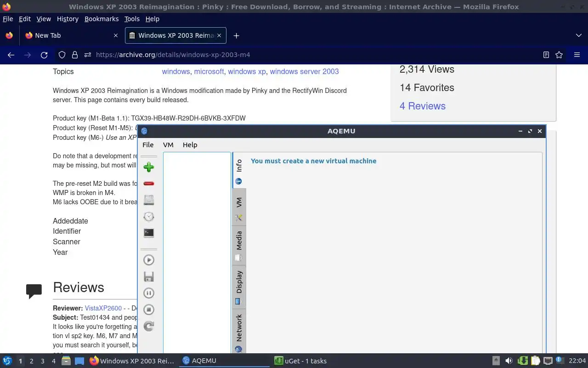Image resolution: width=588 pixels, height=368 pixels.
Task: Click the hard disk icon in AQEMU toolbar
Action: click(148, 200)
